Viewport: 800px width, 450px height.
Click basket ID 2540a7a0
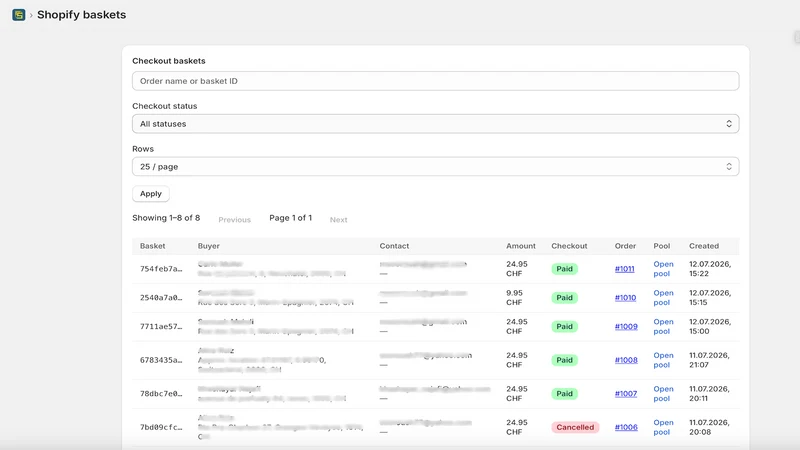(161, 297)
